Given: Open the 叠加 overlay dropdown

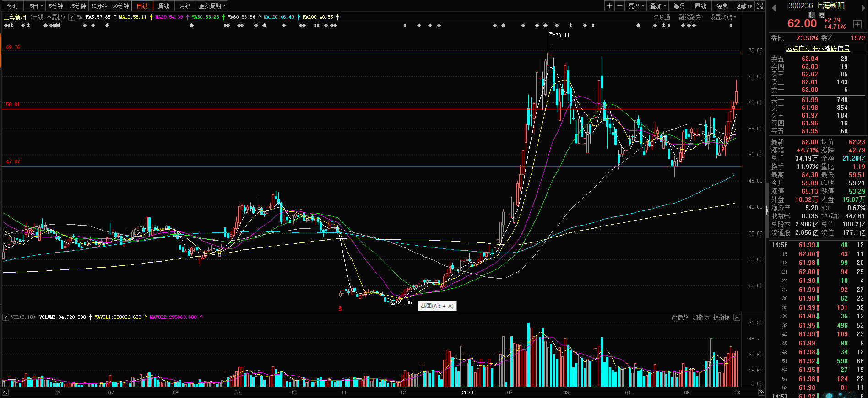Looking at the screenshot, I should click(658, 6).
